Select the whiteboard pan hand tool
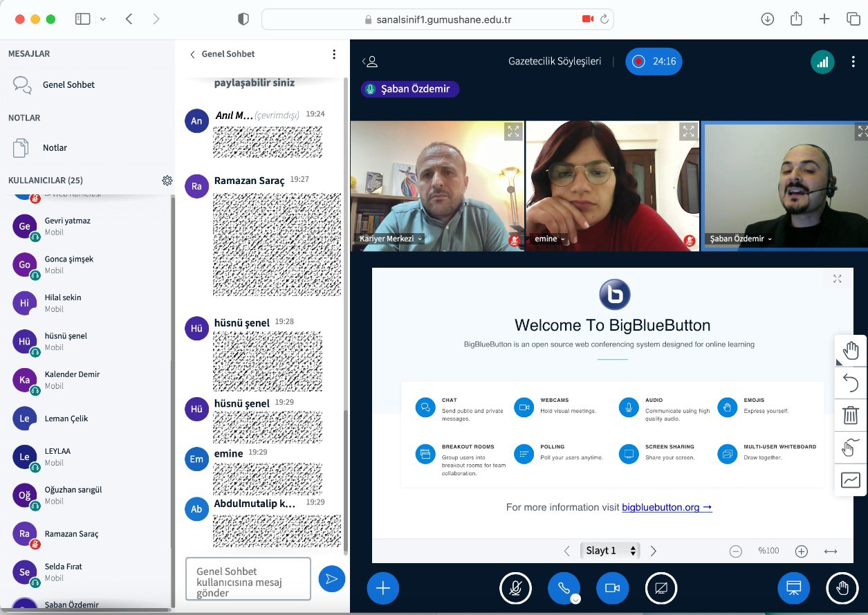The image size is (868, 615). tap(851, 350)
